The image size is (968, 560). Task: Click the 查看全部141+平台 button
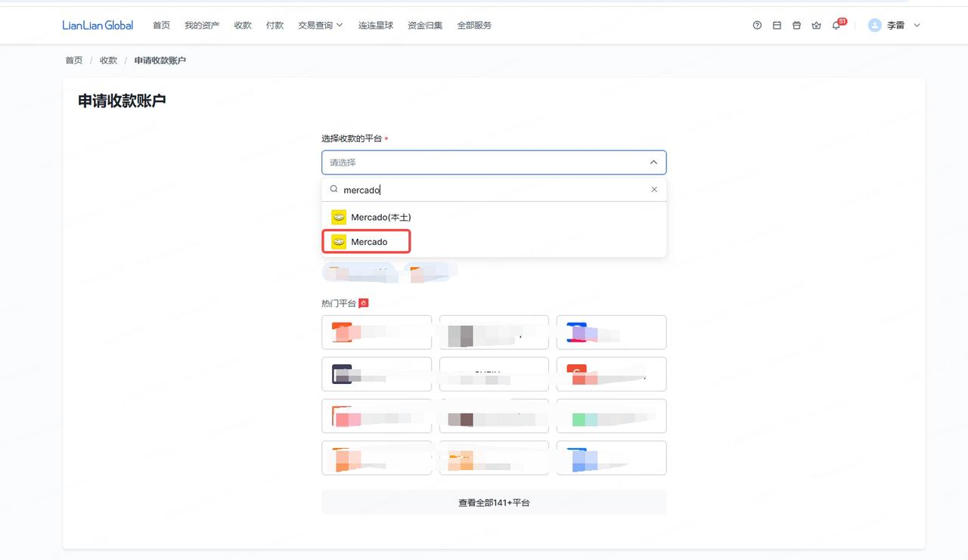pos(494,503)
